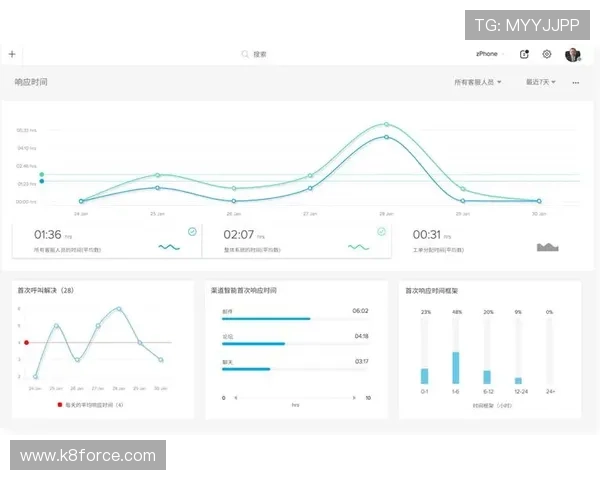Toggle the check mark on the 02:07 card
The height and width of the screenshot is (480, 600).
381,232
